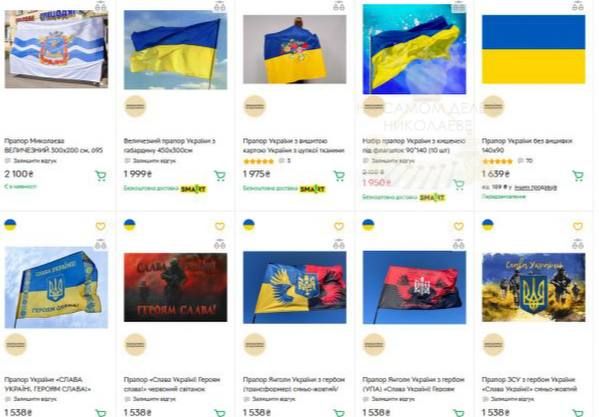Viewport: 599px width, 417px height.
Task: Toggle wishlist heart on 'Слава Україні' trident flag card
Action: [x=100, y=226]
